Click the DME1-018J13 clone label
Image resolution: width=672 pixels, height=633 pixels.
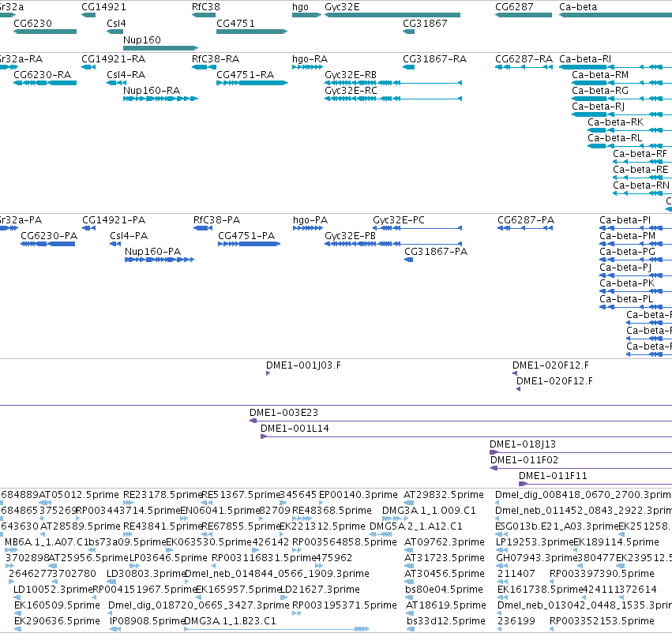(523, 444)
